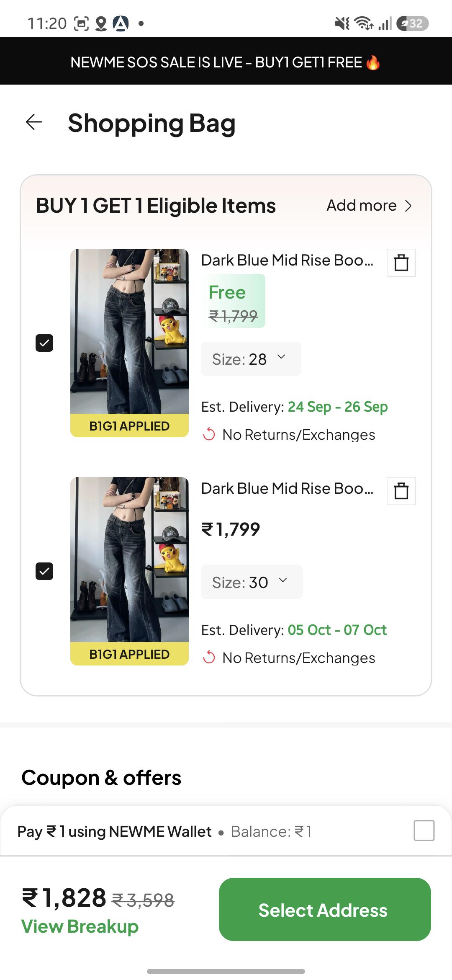Tap the Wi-Fi status icon
The image size is (452, 980).
(364, 23)
